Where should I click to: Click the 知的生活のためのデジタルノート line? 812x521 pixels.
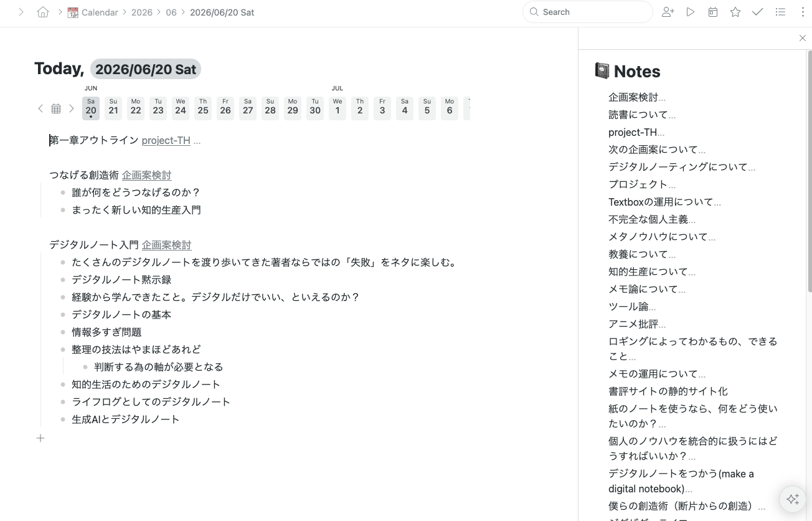pyautogui.click(x=146, y=385)
